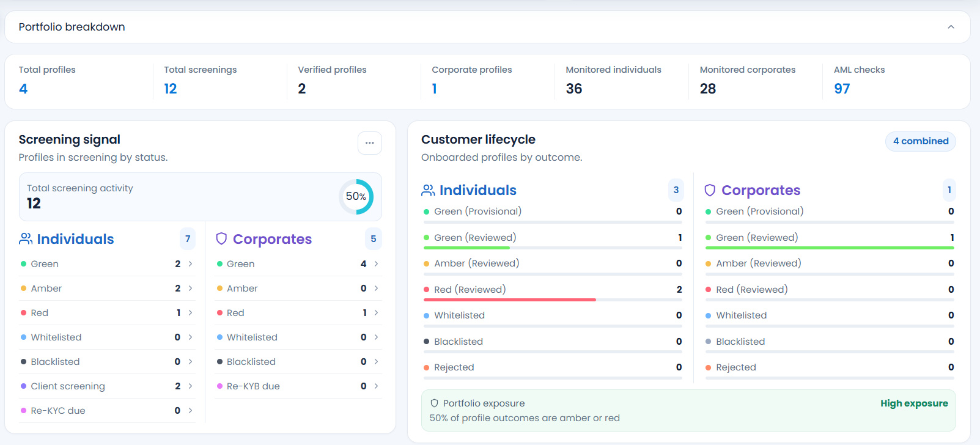Open the Corporate profiles value 1
This screenshot has width=980, height=445.
click(434, 89)
